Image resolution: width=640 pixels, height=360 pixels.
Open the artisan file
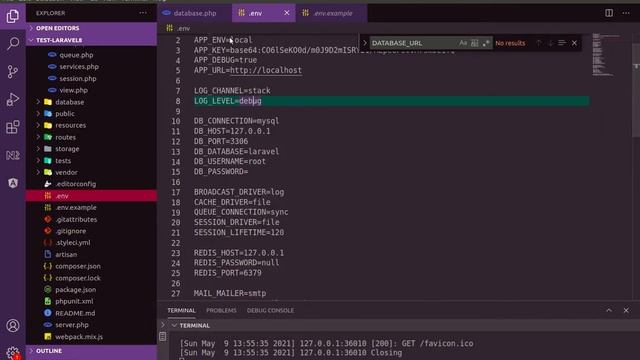(x=66, y=254)
